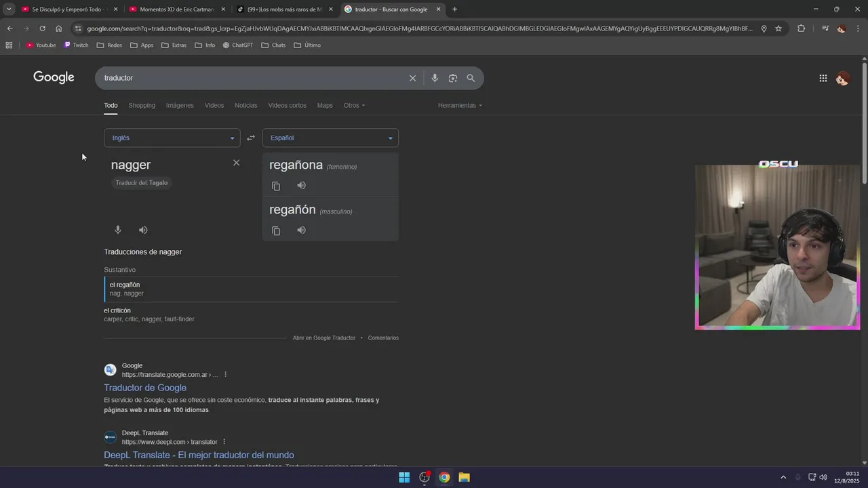Listen to regañón pronunciation
Image resolution: width=868 pixels, height=488 pixels.
[x=301, y=230]
